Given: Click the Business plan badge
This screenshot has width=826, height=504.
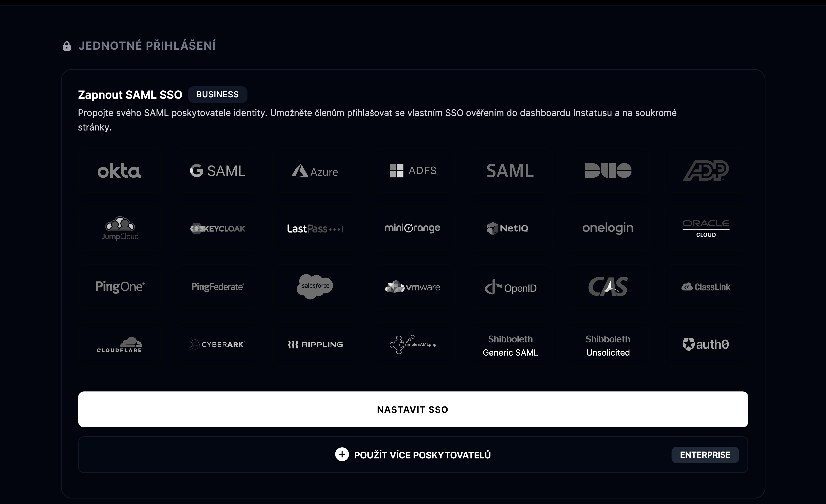Looking at the screenshot, I should (x=218, y=95).
